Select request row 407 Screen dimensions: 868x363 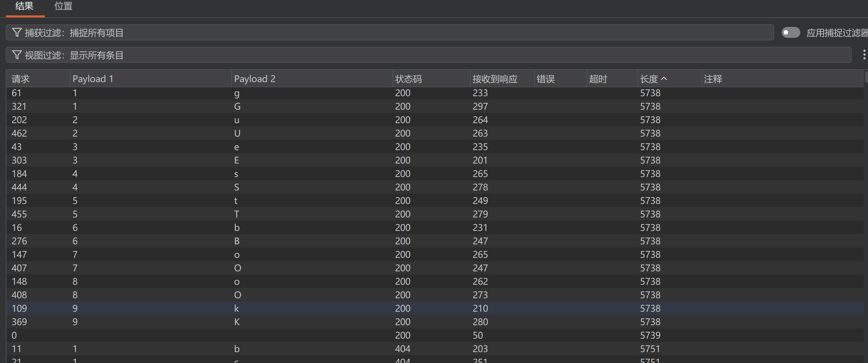[435, 268]
